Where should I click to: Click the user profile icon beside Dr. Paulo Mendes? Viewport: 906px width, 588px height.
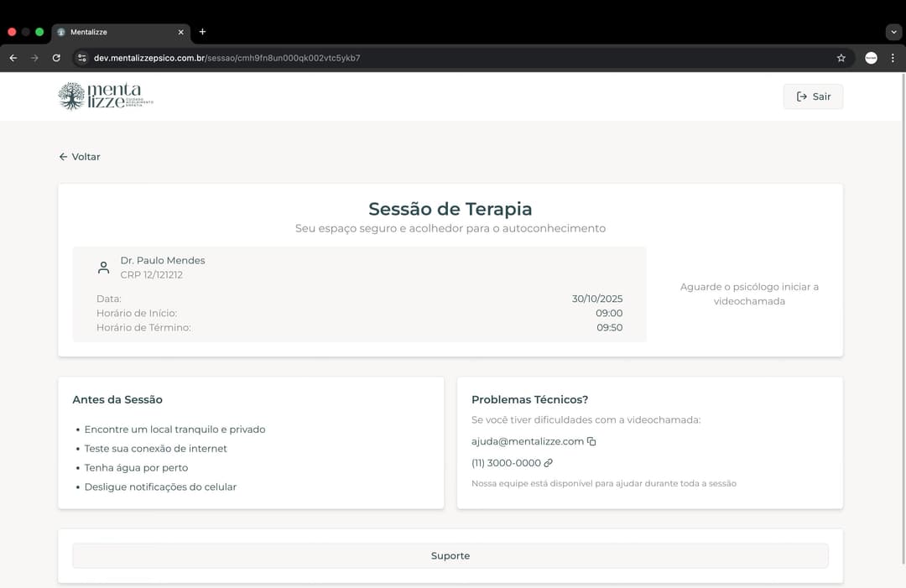(x=104, y=268)
